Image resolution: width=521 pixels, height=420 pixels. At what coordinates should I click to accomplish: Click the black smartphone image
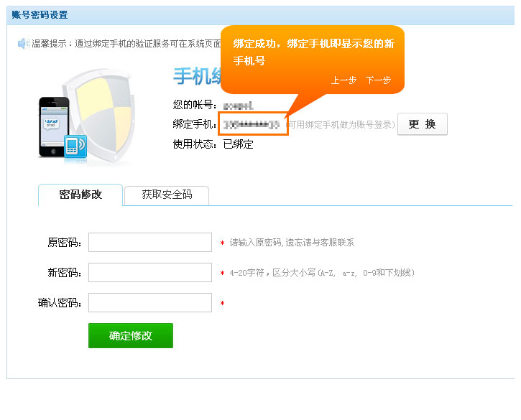click(52, 126)
